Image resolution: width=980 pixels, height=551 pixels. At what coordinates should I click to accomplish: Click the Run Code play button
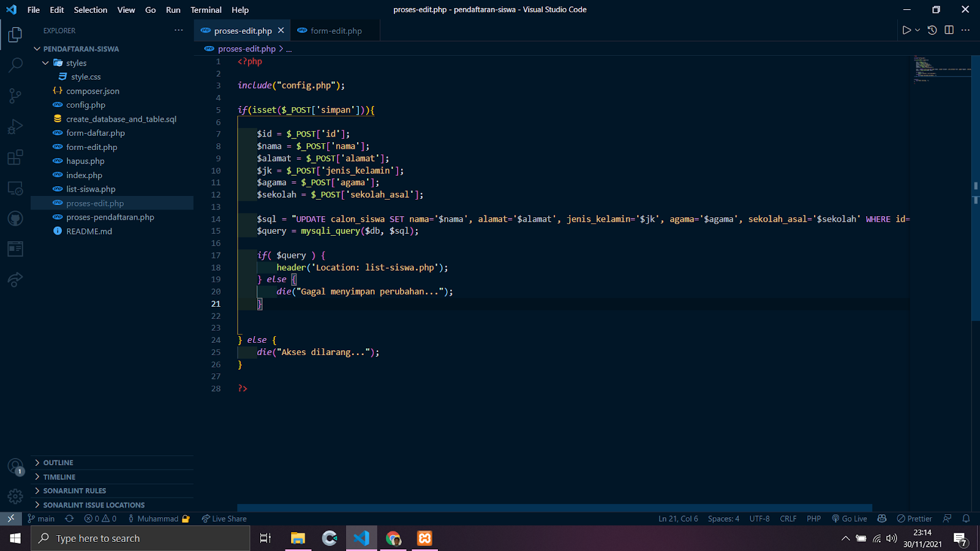[x=907, y=30]
